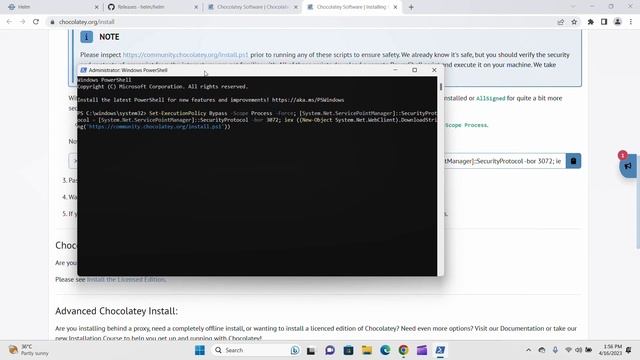The image size is (640, 360).
Task: Open the announcements megaphone widget
Action: pyautogui.click(x=628, y=166)
